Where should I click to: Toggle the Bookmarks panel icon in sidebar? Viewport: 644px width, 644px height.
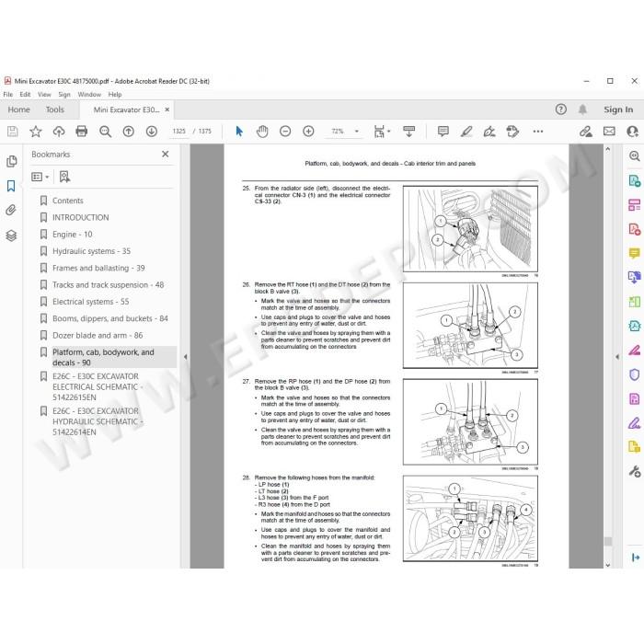[x=11, y=186]
